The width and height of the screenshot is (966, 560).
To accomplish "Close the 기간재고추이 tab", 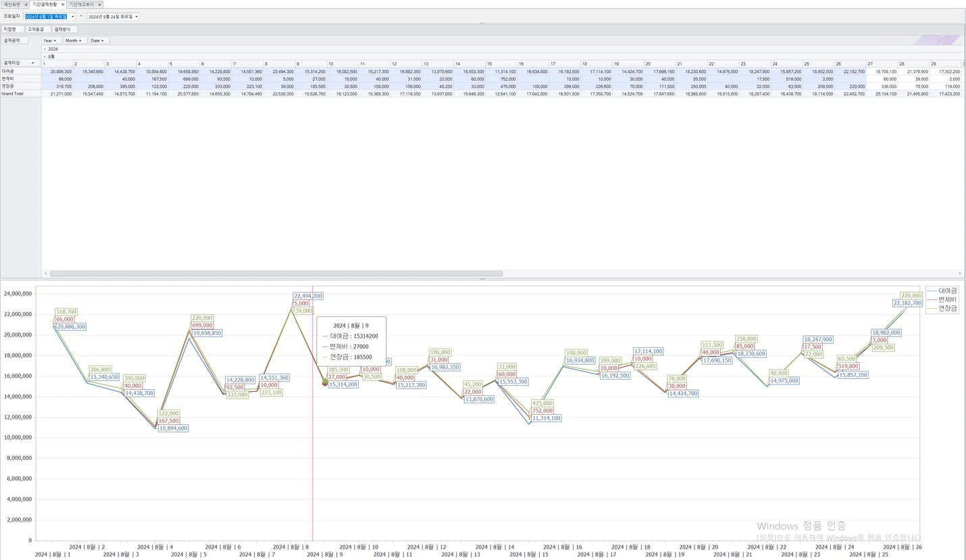I will click(100, 5).
